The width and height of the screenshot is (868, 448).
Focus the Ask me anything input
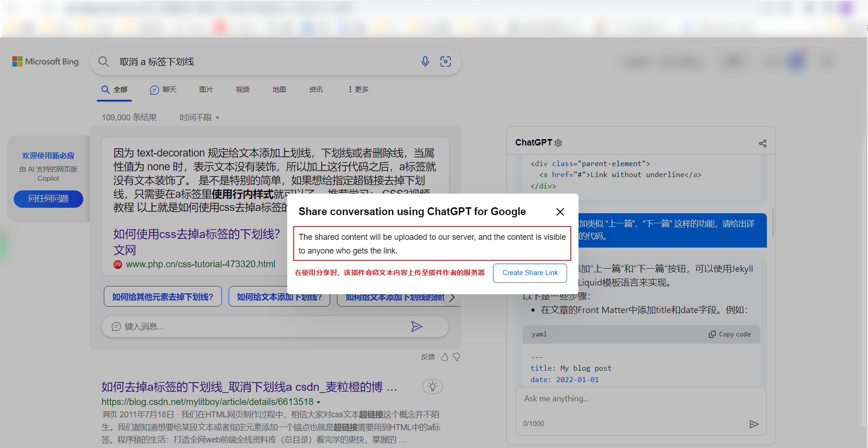[640, 399]
